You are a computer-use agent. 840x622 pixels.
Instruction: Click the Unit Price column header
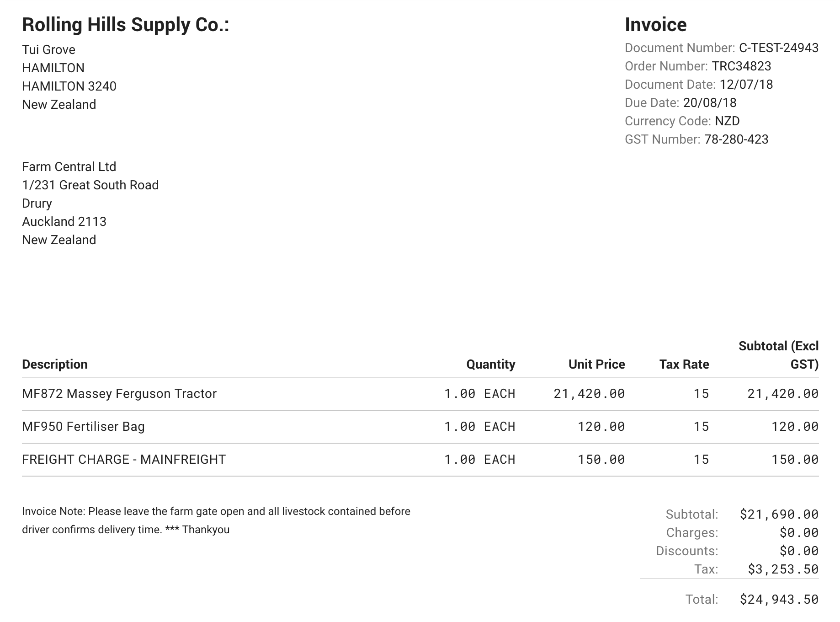click(596, 365)
